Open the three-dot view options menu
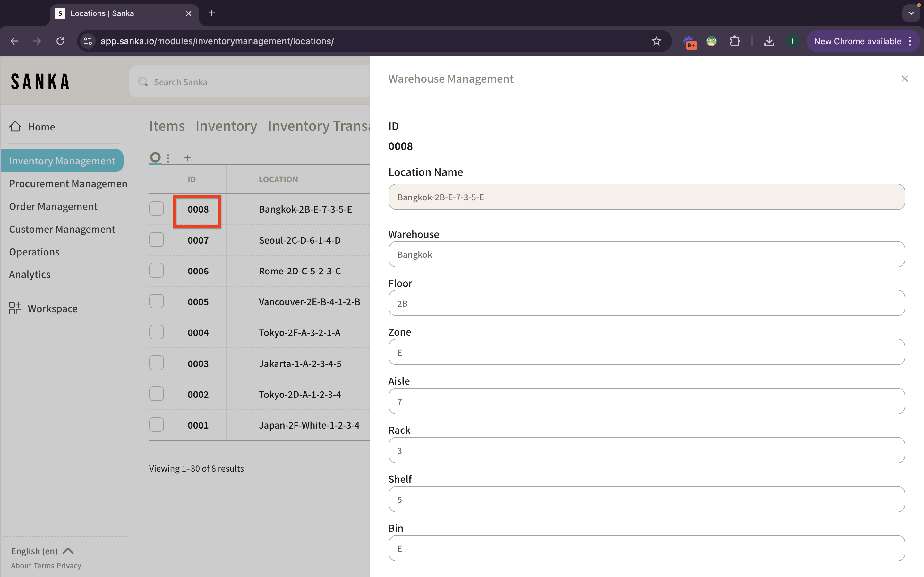Viewport: 924px width, 577px height. 168,158
